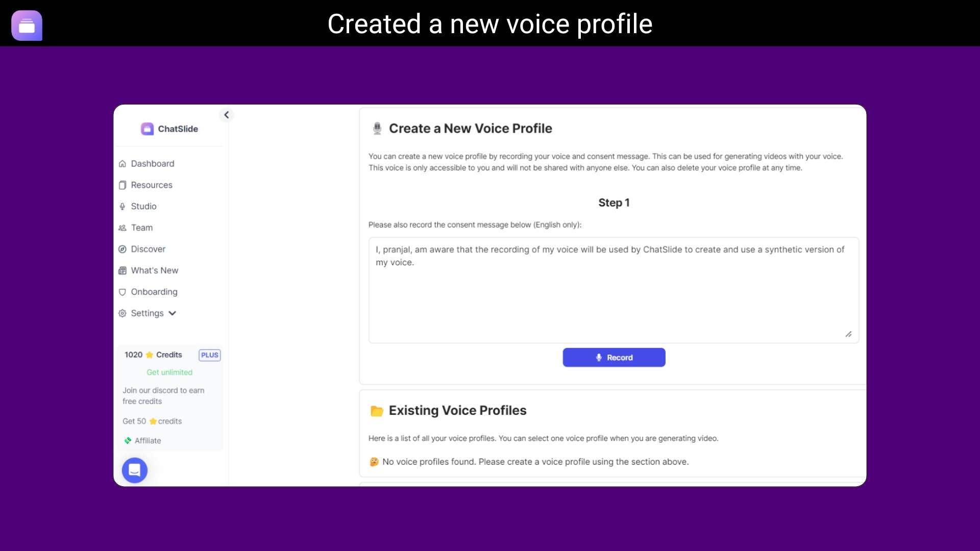Click the Studio microphone icon
Screen dimensions: 980x551
point(122,207)
